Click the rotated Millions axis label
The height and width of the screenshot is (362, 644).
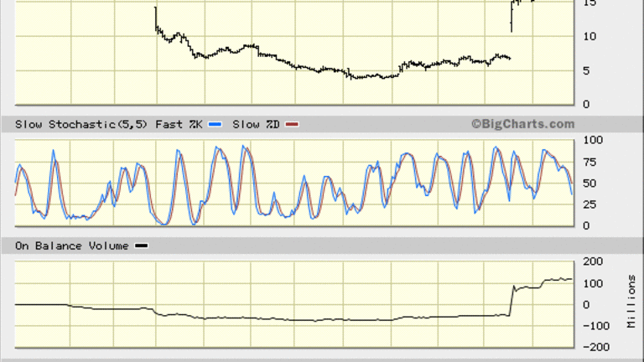[x=631, y=300]
